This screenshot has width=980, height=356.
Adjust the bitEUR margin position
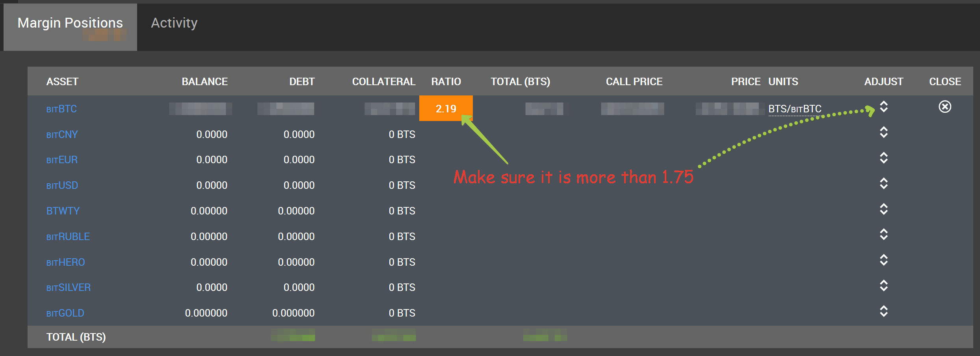(884, 158)
